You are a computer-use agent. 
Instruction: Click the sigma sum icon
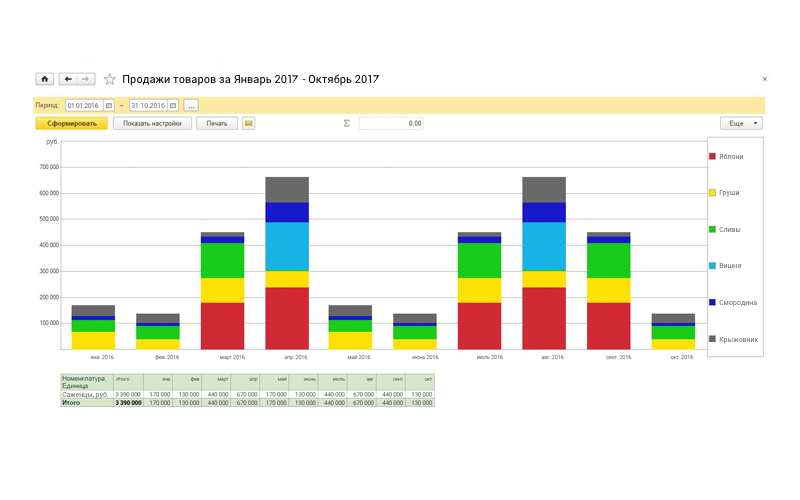(346, 124)
